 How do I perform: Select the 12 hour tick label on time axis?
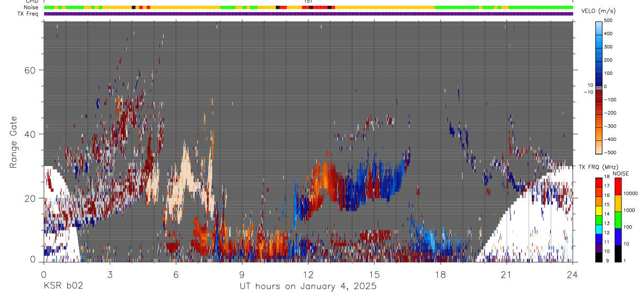[x=308, y=274]
